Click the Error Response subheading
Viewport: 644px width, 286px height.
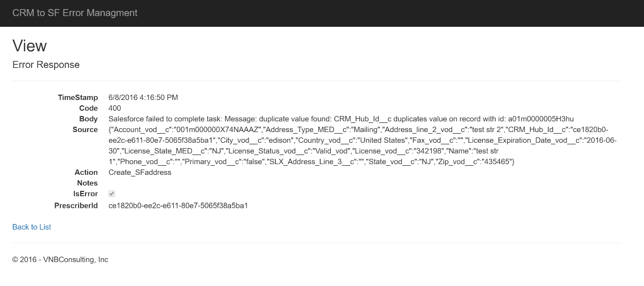coord(46,65)
